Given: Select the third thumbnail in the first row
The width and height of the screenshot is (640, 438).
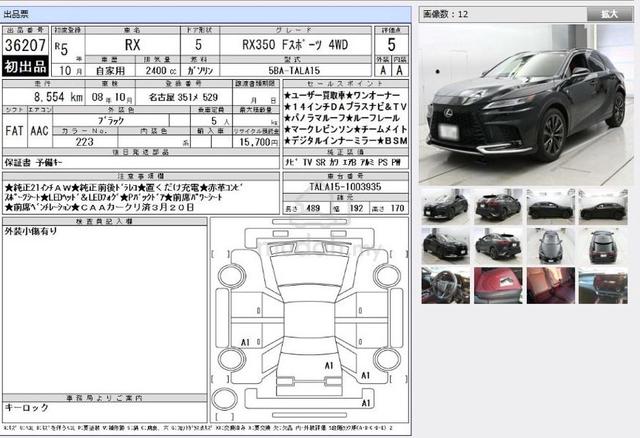Looking at the screenshot, I should [551, 207].
